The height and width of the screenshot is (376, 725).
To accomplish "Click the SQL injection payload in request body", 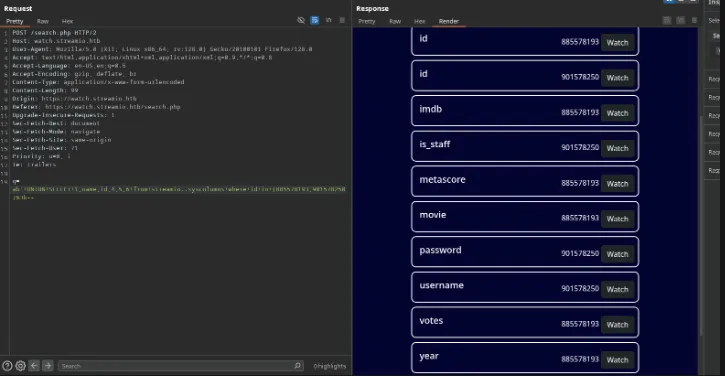I will coord(179,193).
